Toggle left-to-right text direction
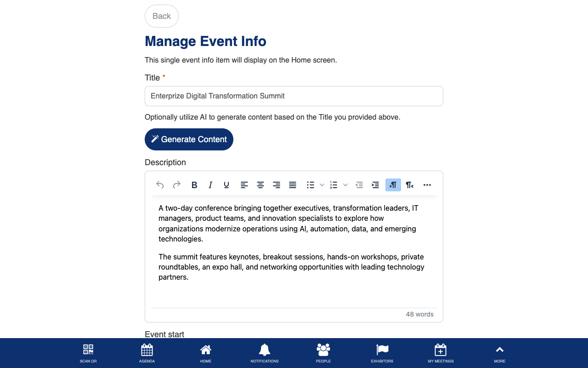The width and height of the screenshot is (588, 368). 393,185
